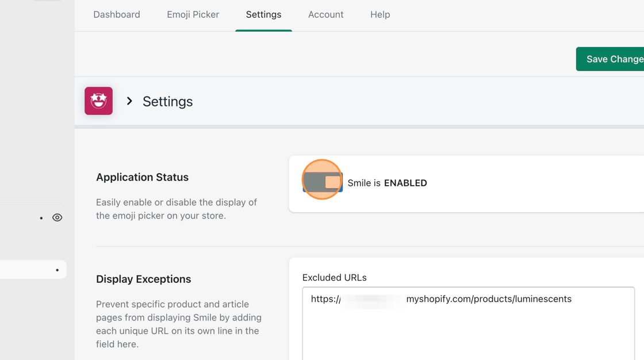Click the Settings breadcrumb heading
Image resolution: width=644 pixels, height=360 pixels.
point(167,102)
